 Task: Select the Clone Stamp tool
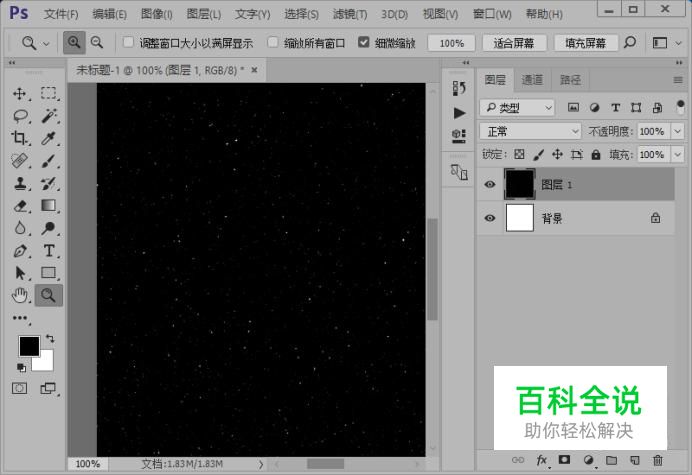(20, 183)
